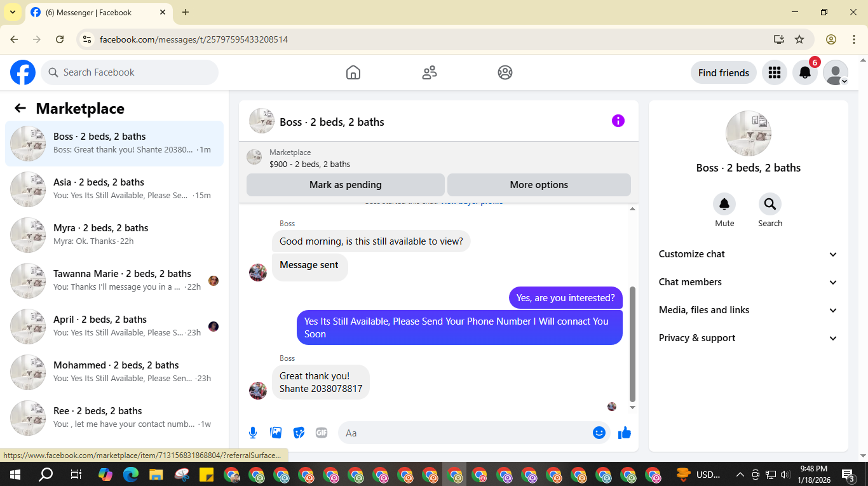Screen dimensions: 868x486
Task: Bookmark this tab with star icon
Action: (x=799, y=39)
